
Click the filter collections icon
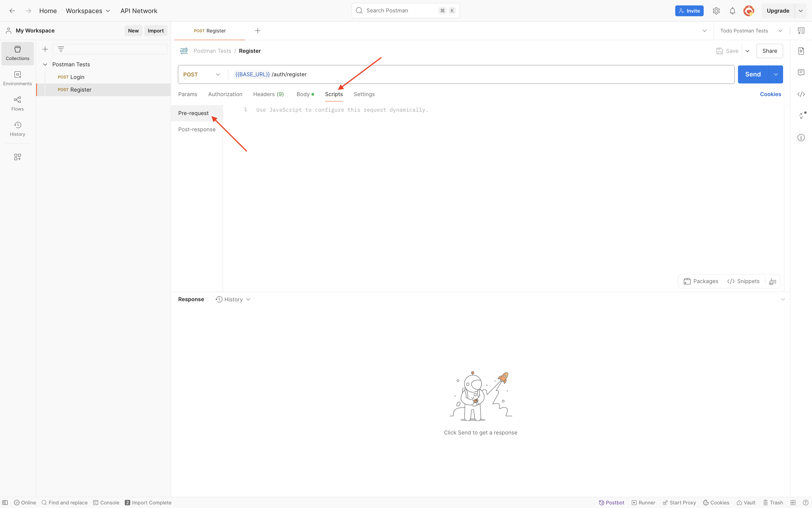[61, 49]
